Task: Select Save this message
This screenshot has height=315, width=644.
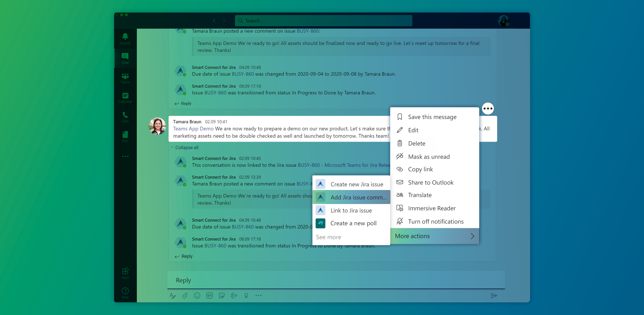Action: [x=434, y=117]
